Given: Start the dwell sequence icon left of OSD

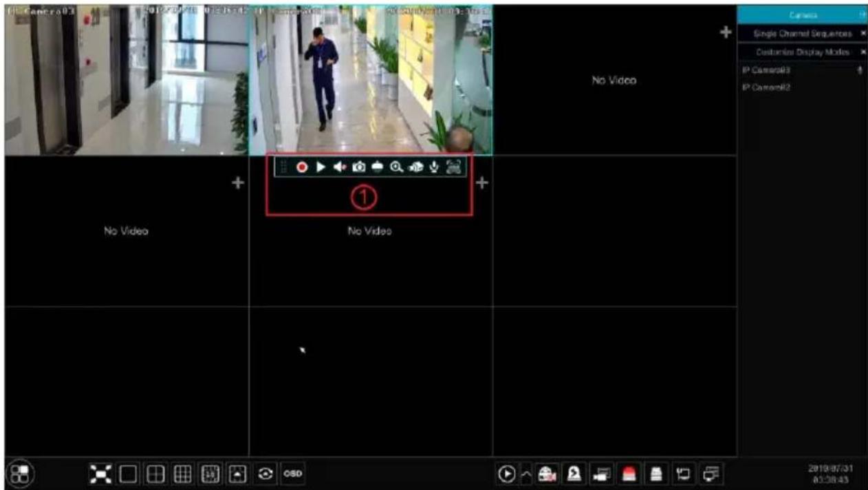Looking at the screenshot, I should click(x=264, y=473).
